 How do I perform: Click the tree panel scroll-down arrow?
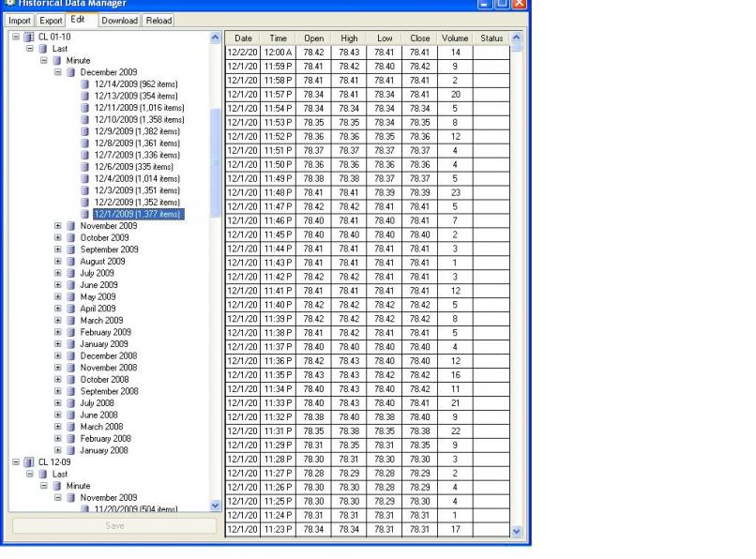[x=216, y=506]
